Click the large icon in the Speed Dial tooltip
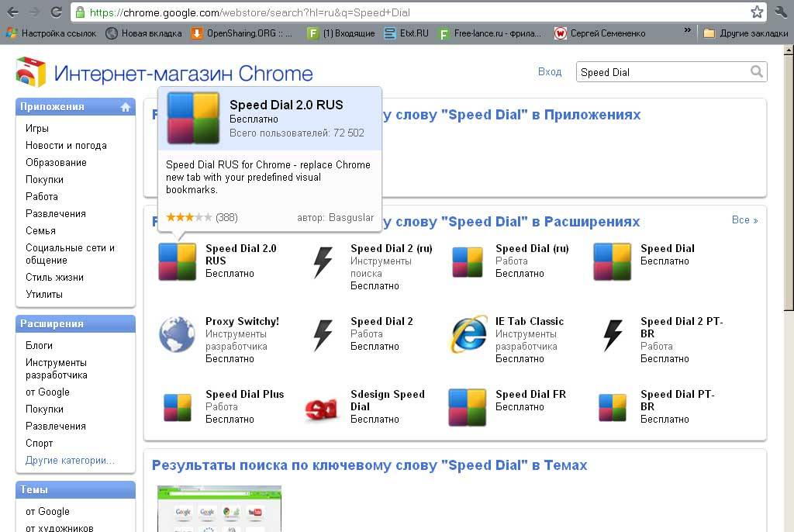Screen dimensions: 794x532 193,118
